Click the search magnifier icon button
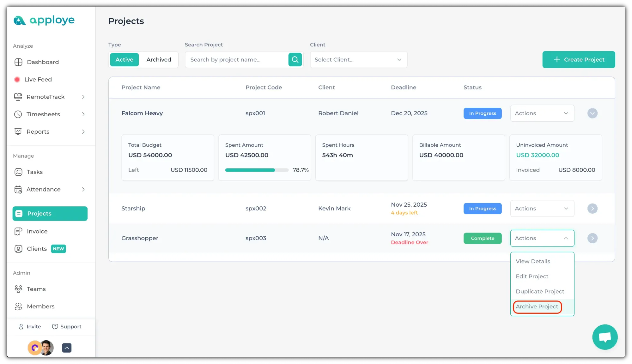 [x=295, y=60]
